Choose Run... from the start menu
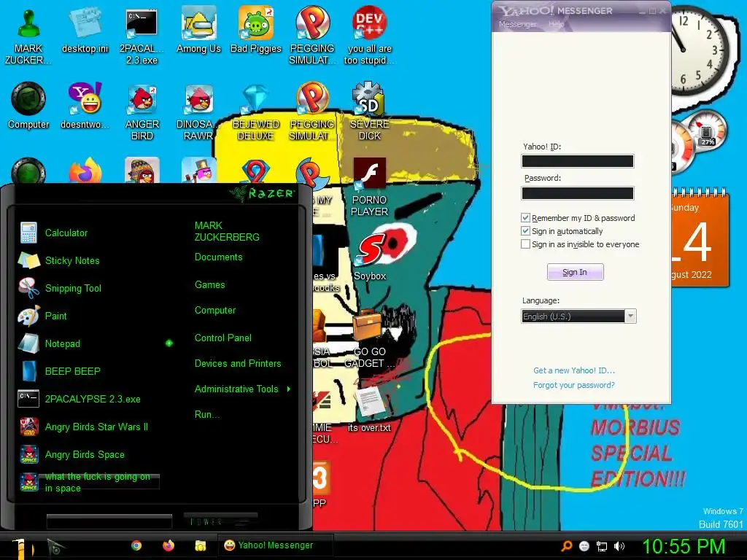 coord(207,414)
